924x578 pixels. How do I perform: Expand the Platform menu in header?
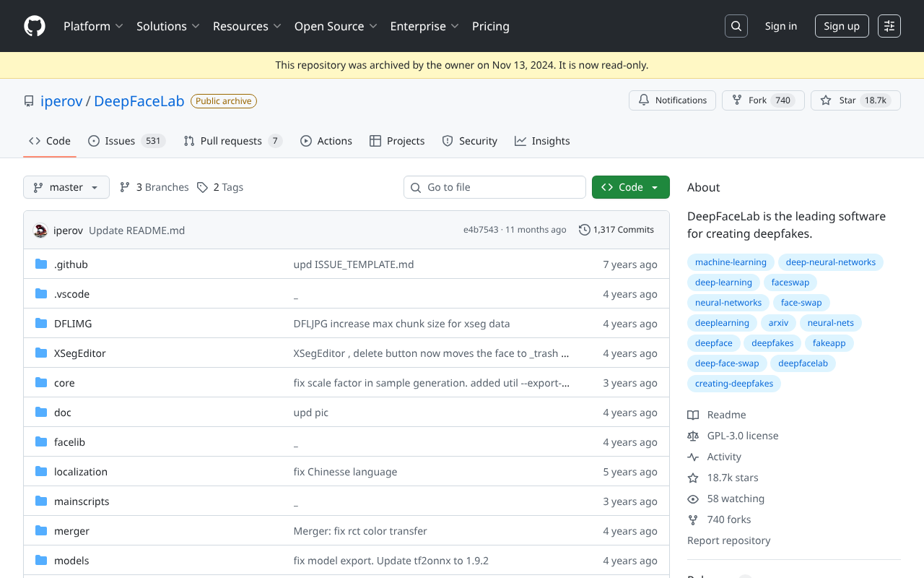[x=93, y=26]
